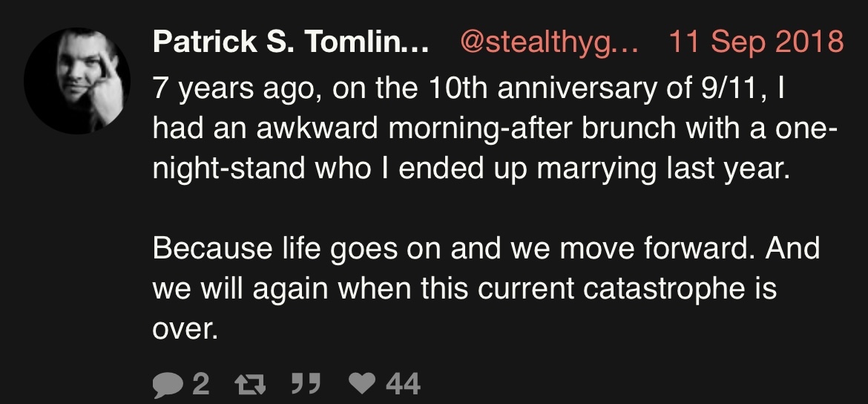Visit the @stealthyg… handle profile
Image resolution: width=868 pixels, height=404 pixels.
pos(548,42)
